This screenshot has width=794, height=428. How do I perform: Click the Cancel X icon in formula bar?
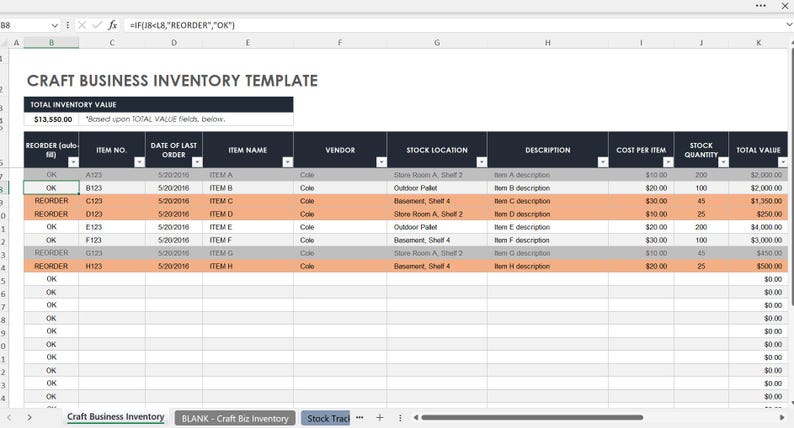tap(82, 25)
